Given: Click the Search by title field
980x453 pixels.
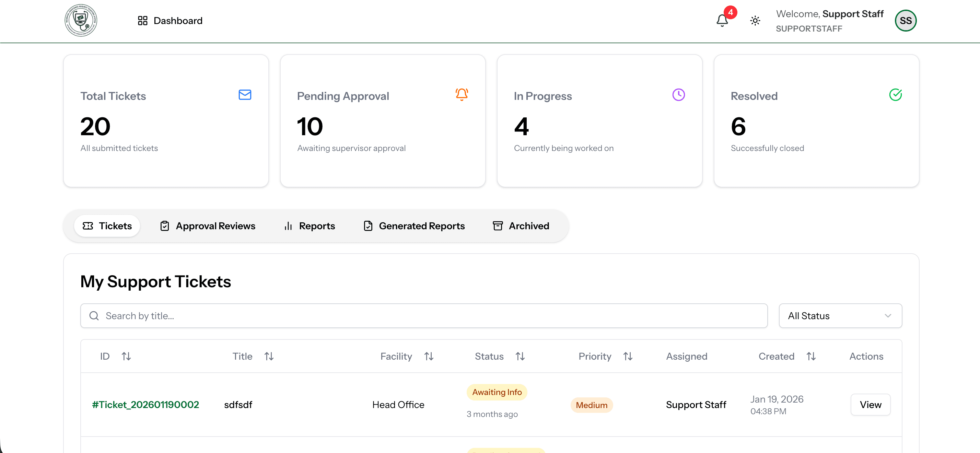Looking at the screenshot, I should point(424,316).
